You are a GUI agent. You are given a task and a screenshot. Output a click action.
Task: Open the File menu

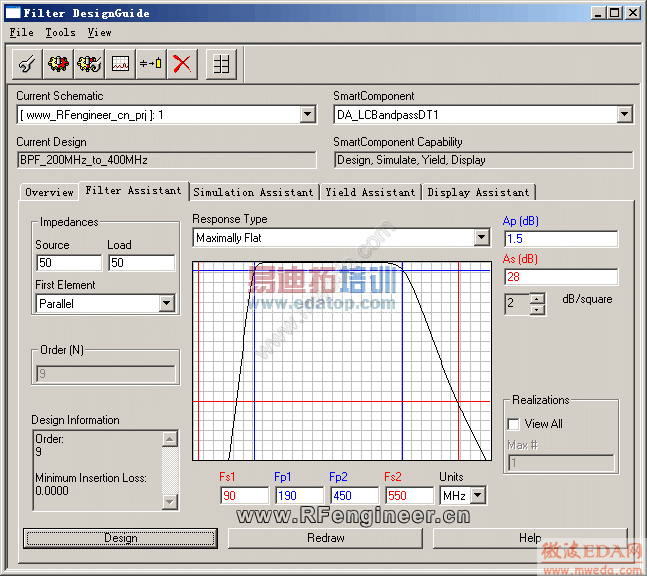tap(21, 32)
